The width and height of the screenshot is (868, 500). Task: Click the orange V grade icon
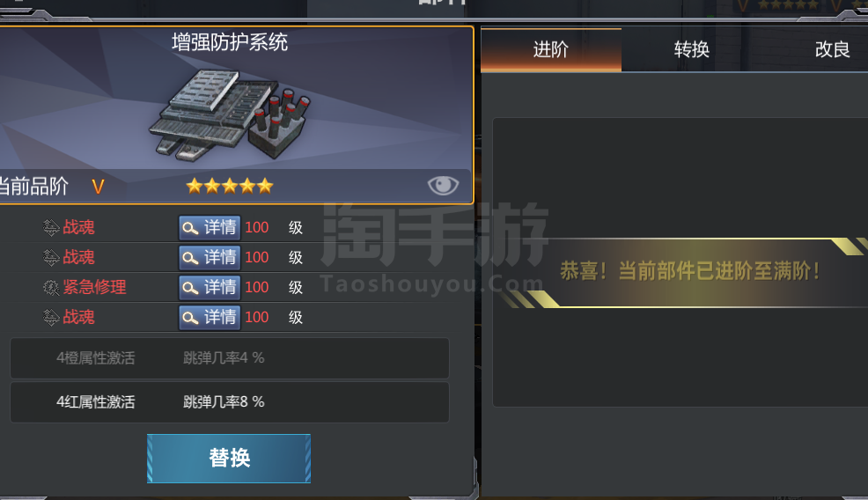click(x=98, y=187)
